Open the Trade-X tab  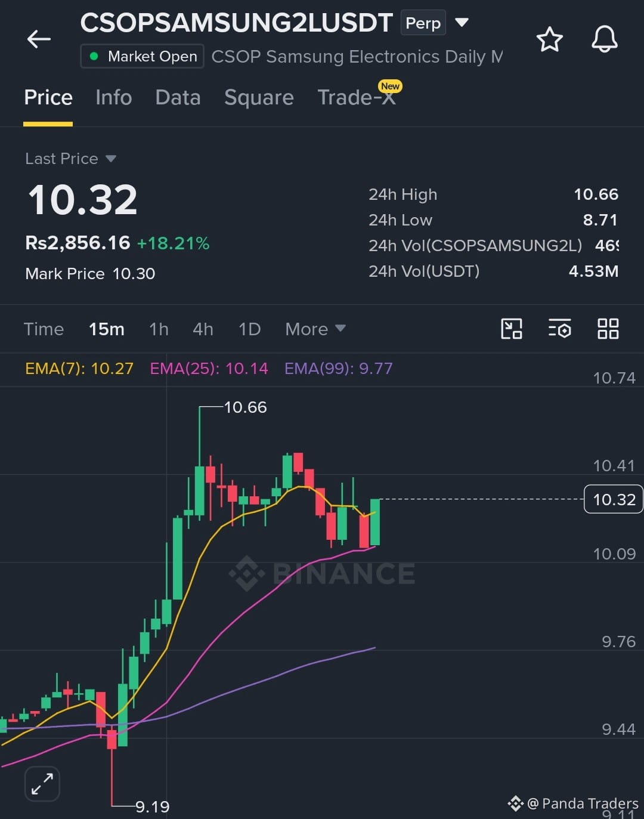click(x=357, y=97)
